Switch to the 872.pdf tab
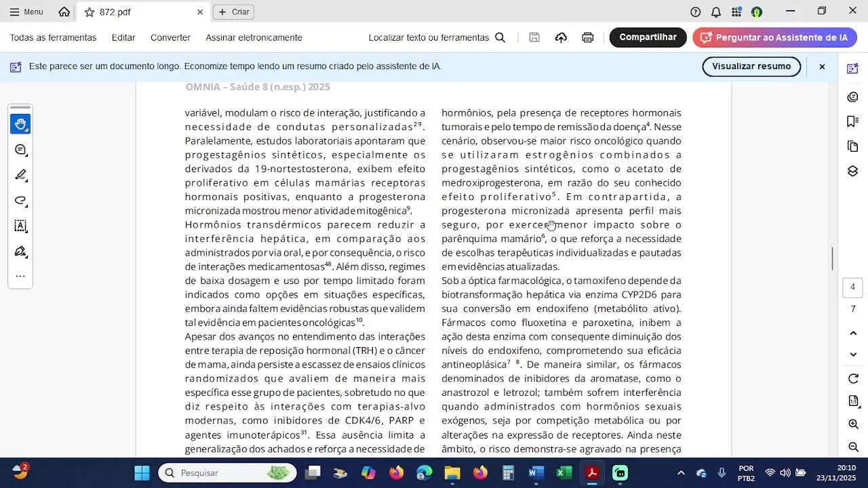Viewport: 868px width, 488px height. coord(142,12)
